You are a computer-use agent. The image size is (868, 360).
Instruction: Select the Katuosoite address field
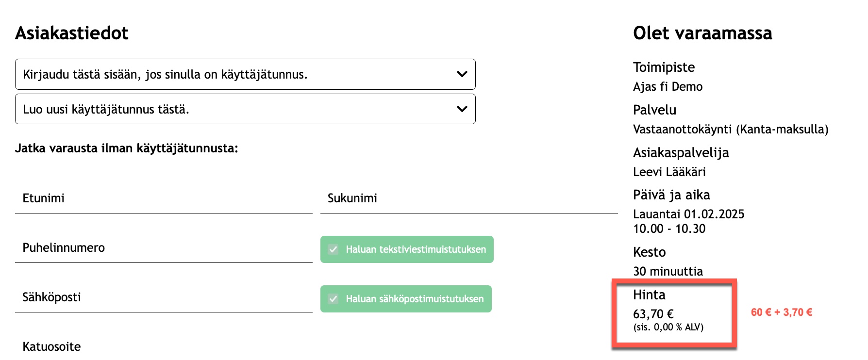point(164,346)
